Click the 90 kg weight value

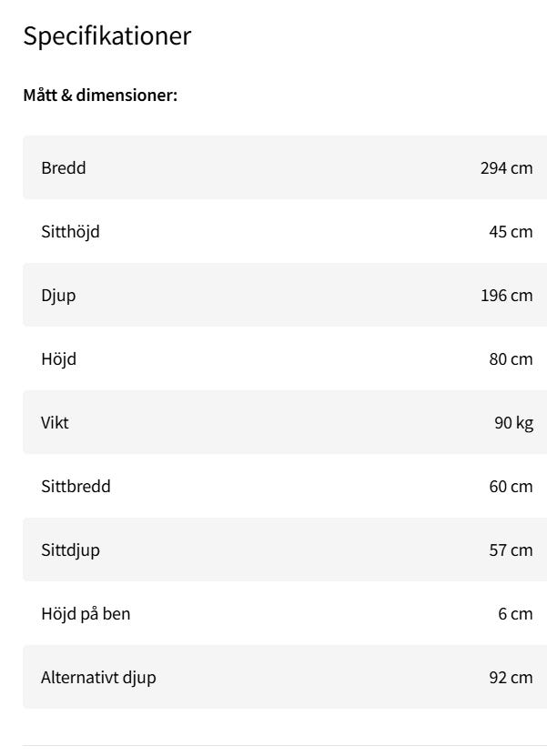(x=513, y=422)
